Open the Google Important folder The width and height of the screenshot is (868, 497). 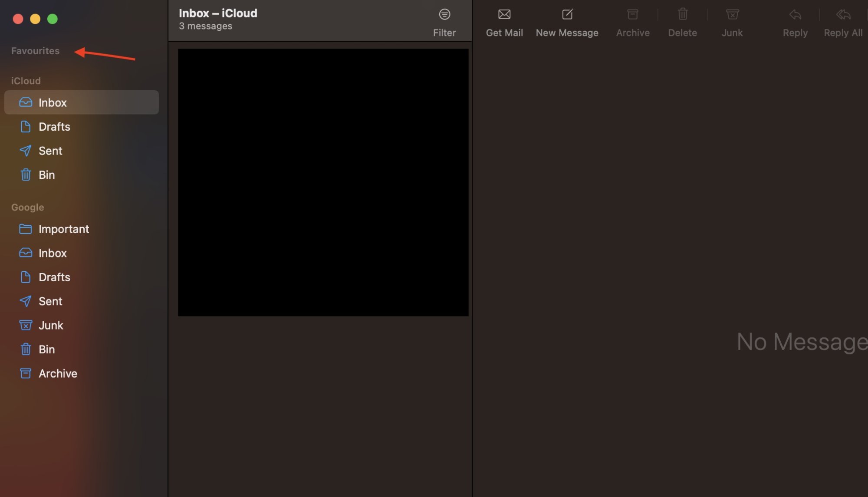[x=64, y=229]
